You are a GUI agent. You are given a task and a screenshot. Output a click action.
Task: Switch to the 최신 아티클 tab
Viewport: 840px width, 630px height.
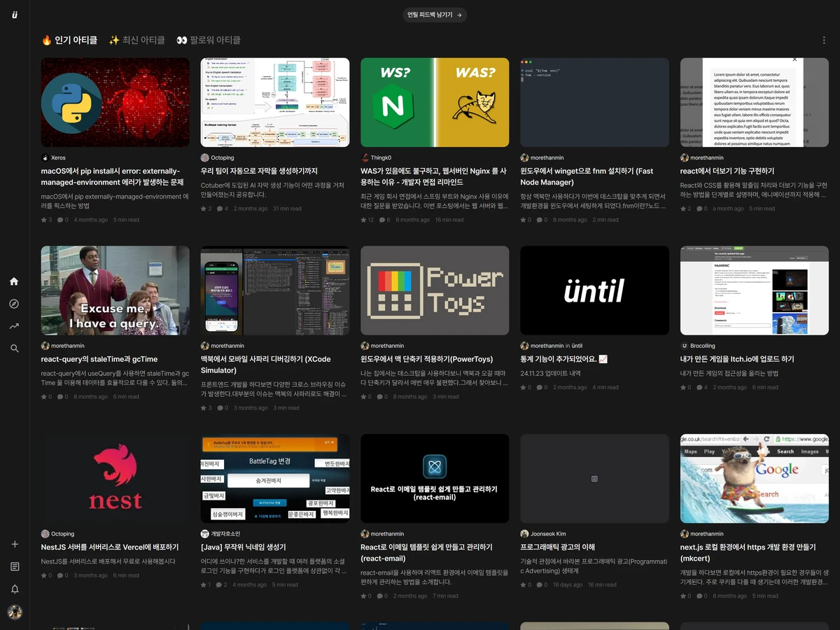(x=136, y=41)
